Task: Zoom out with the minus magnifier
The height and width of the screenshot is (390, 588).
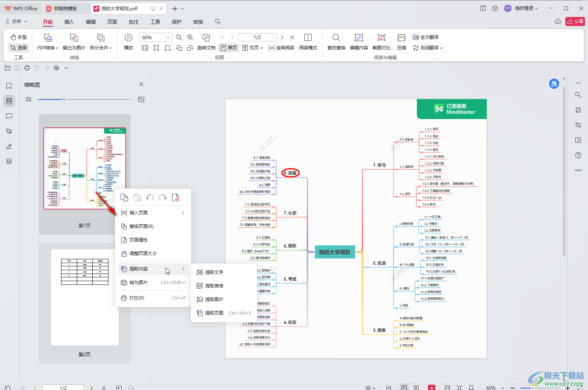Action: [x=179, y=37]
